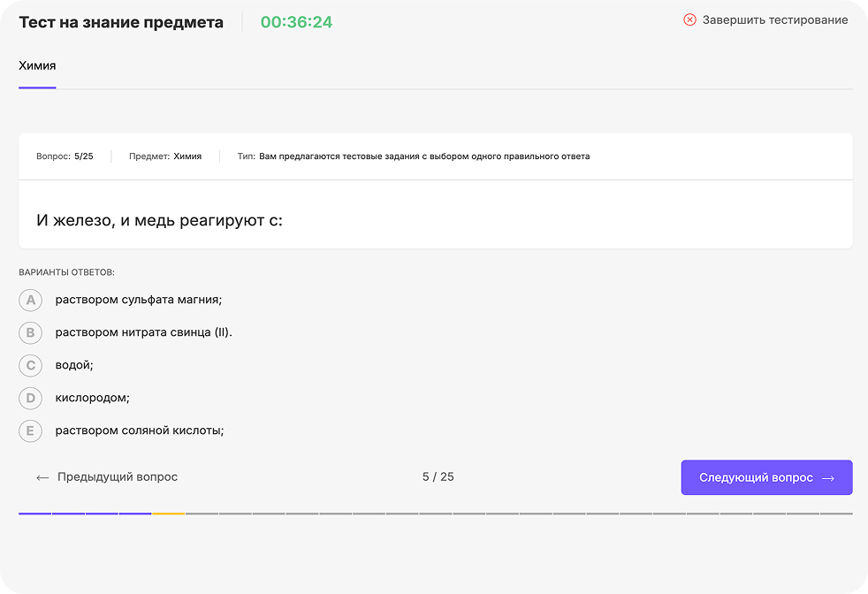Click the last gray progress segment
Screen dimensions: 868x594
834,511
